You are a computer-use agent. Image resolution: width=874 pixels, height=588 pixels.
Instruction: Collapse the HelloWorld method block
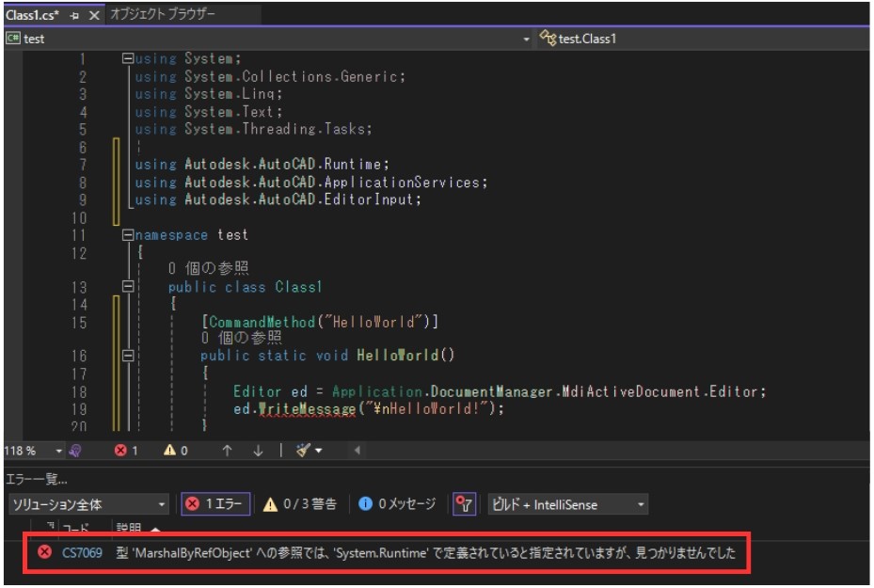128,355
